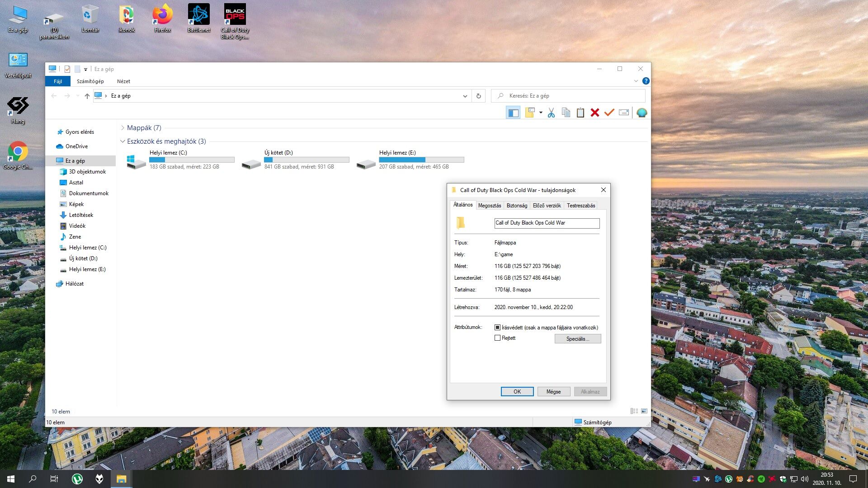Switch to large icons view icon
The width and height of the screenshot is (868, 488).
point(644,411)
